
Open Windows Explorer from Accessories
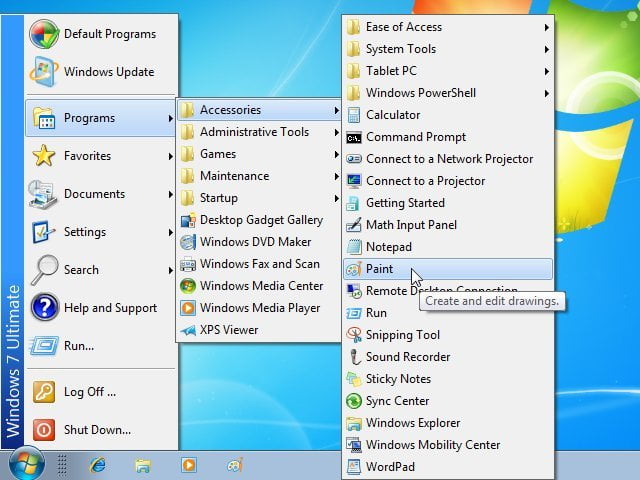tap(448, 423)
